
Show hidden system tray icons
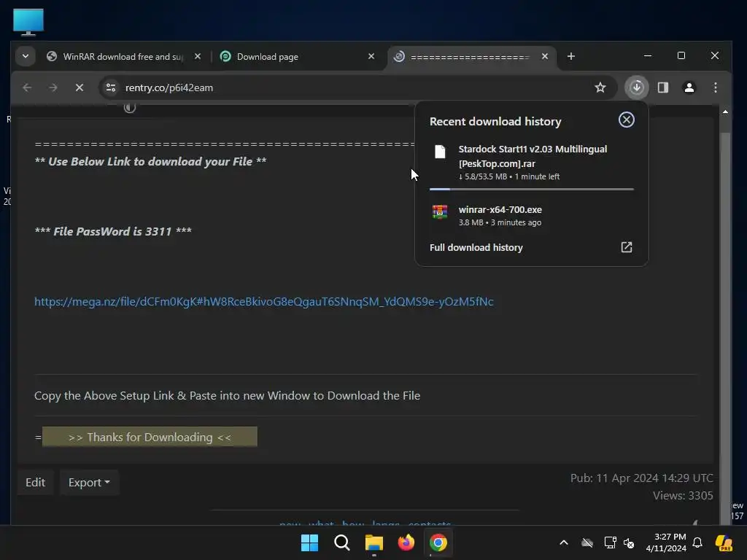point(564,542)
